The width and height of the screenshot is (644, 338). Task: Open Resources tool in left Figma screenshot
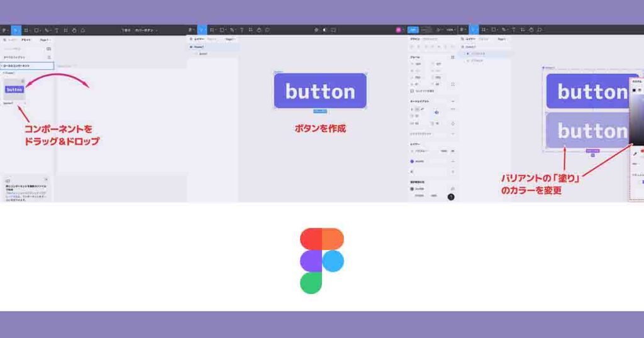pyautogui.click(x=65, y=30)
